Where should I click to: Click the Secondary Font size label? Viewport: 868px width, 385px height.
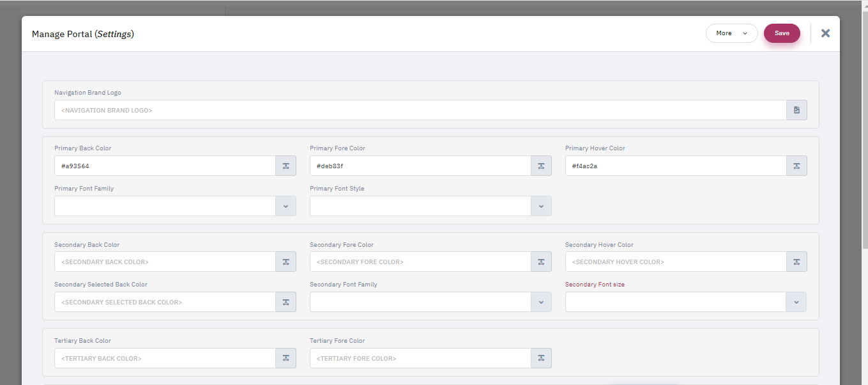tap(595, 285)
